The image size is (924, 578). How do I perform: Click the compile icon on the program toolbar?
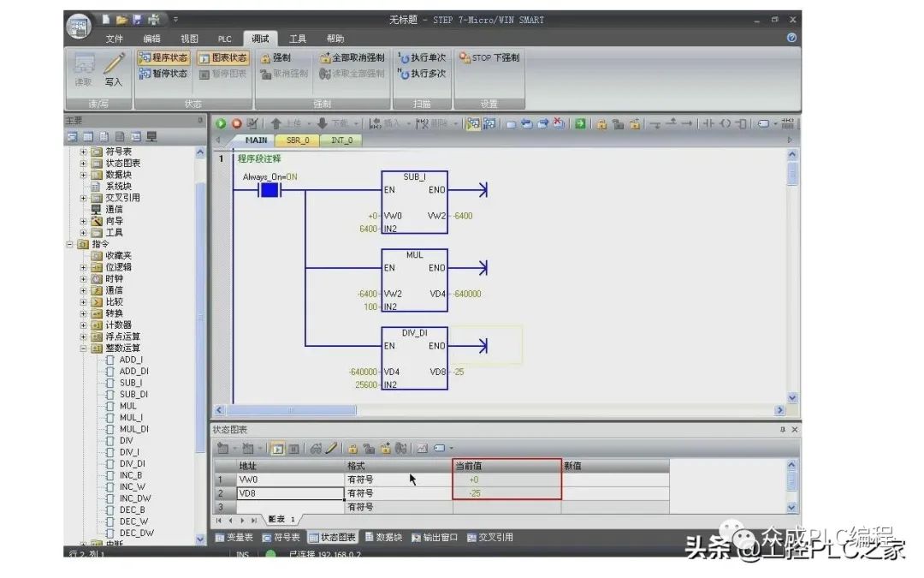click(252, 124)
